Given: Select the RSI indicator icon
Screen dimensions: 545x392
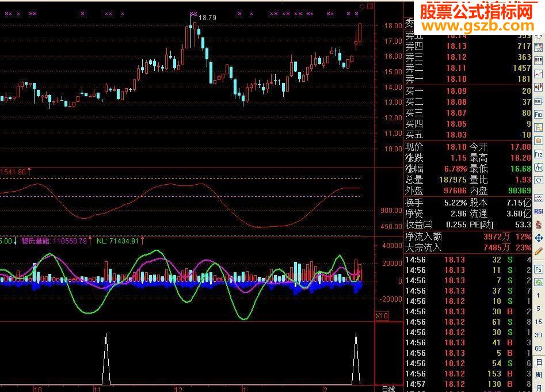Looking at the screenshot, I should point(539,211).
